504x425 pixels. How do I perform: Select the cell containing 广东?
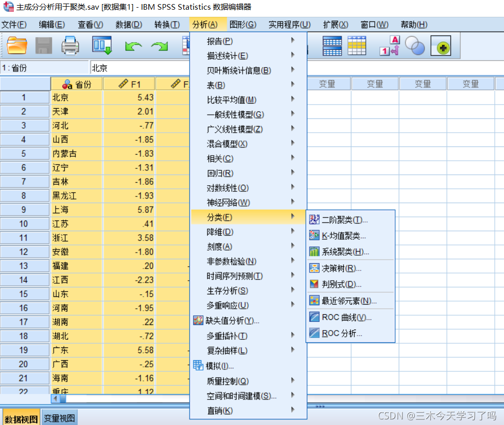pyautogui.click(x=77, y=350)
